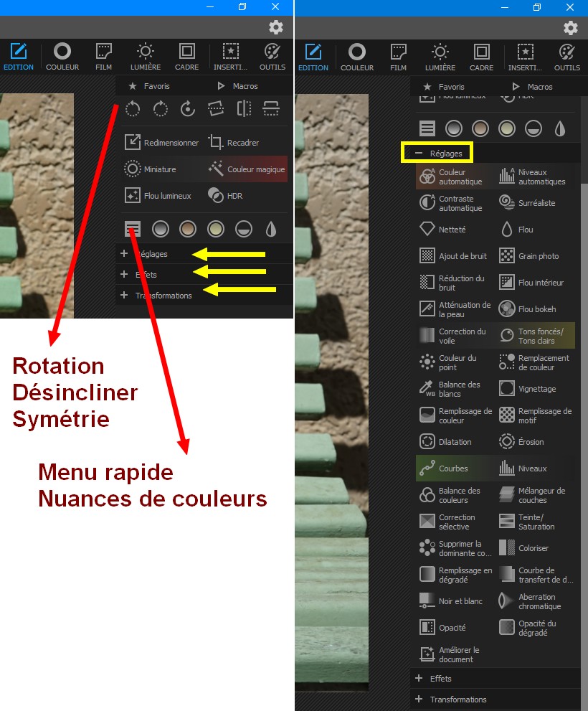Switch to FILM tab in left window

point(103,57)
